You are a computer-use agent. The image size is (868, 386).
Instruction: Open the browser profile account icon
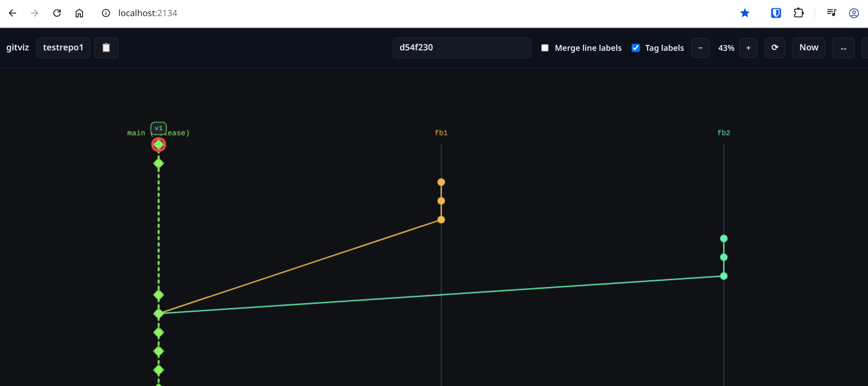[x=854, y=13]
